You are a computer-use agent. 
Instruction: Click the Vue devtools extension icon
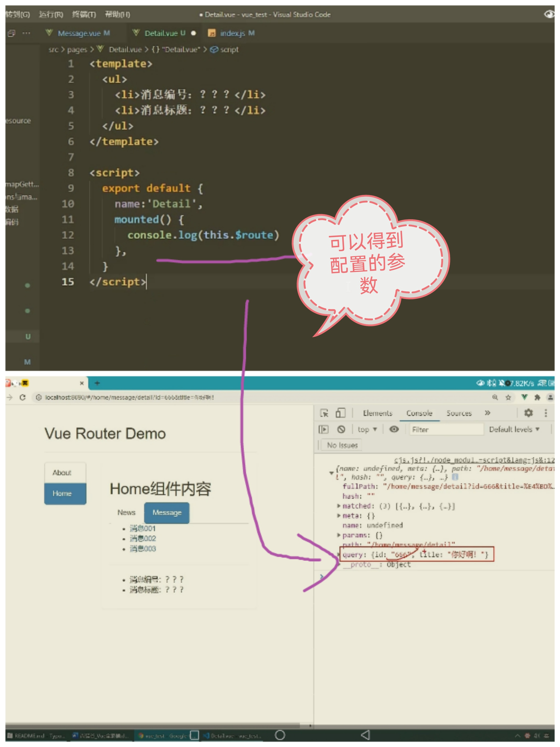point(524,397)
